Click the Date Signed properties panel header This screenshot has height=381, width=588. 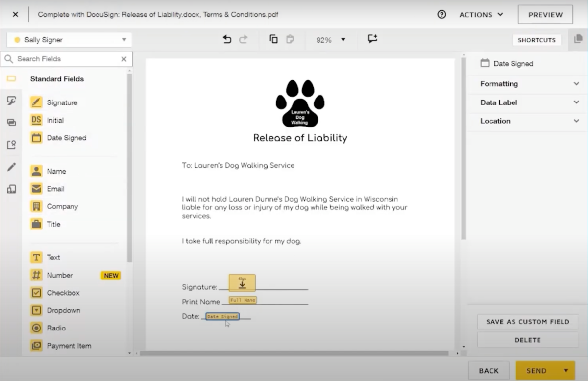(x=507, y=63)
